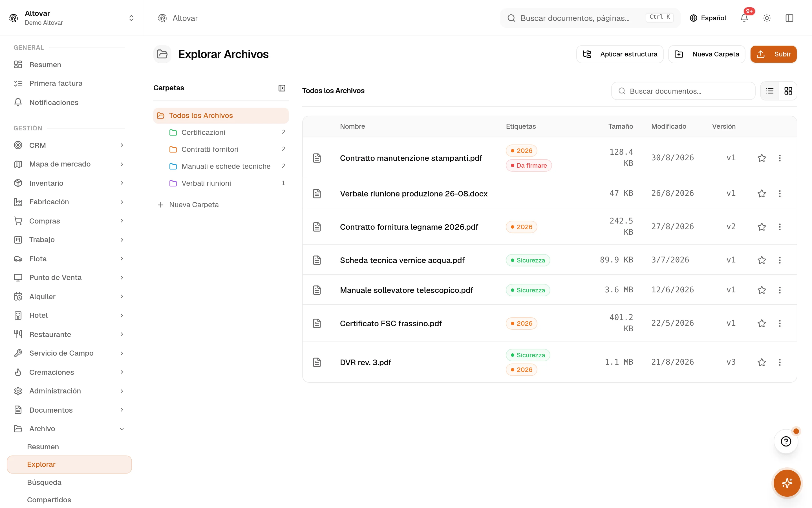This screenshot has width=812, height=508.
Task: Expand the Compras menu
Action: [69, 221]
